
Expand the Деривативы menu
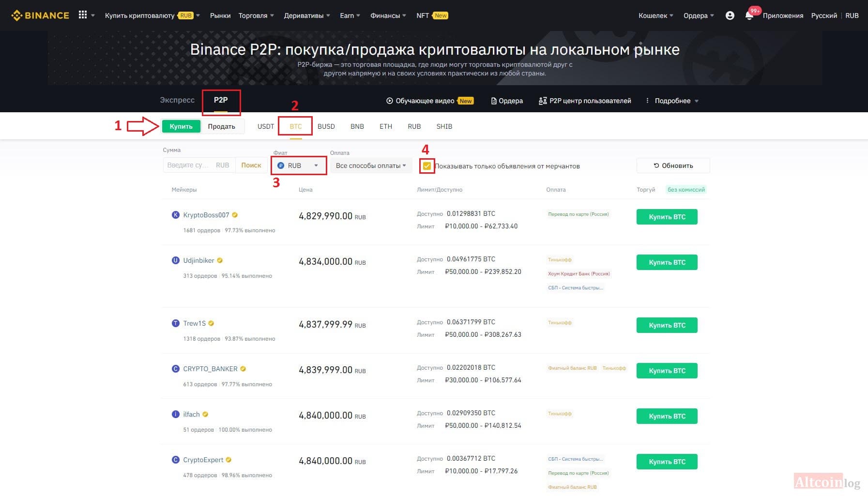point(307,15)
